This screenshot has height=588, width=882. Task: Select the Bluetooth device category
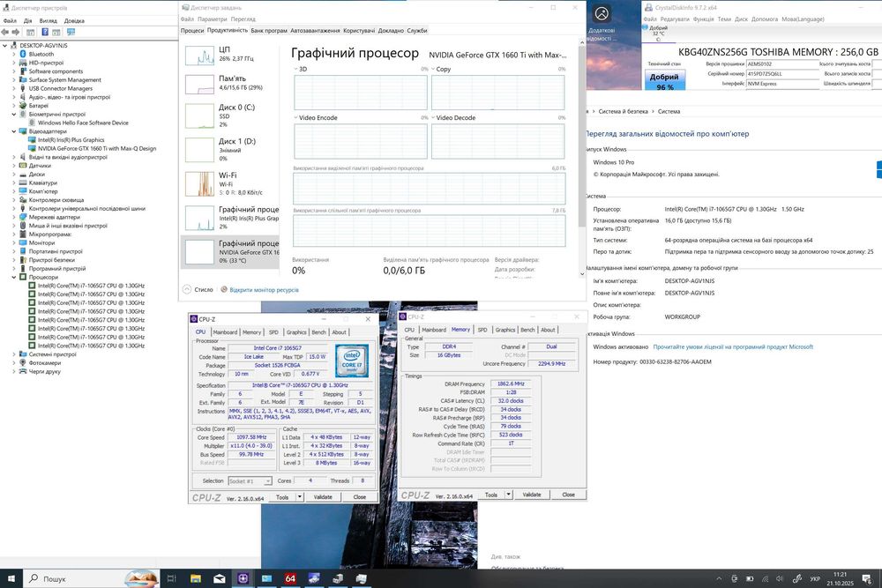(x=41, y=54)
